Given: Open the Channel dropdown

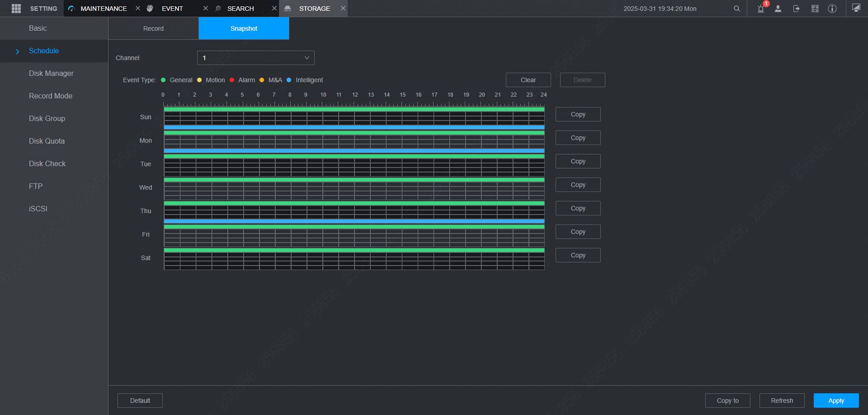Looking at the screenshot, I should tap(256, 58).
